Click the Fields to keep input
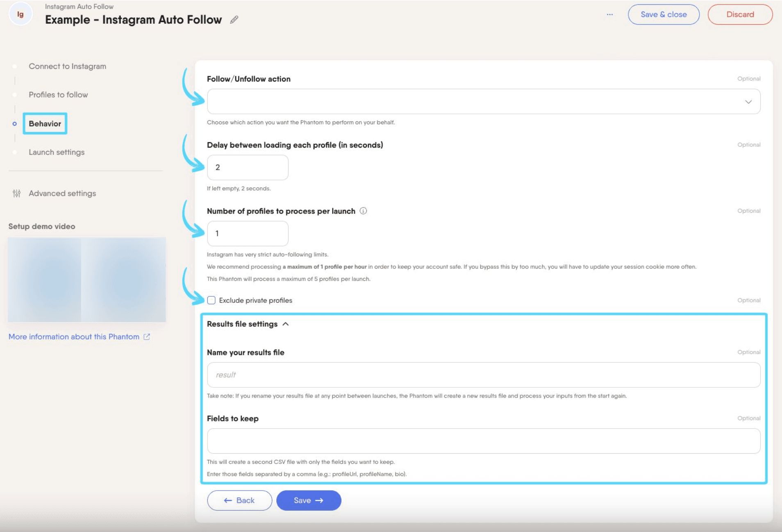Viewport: 782px width, 532px height. click(484, 441)
